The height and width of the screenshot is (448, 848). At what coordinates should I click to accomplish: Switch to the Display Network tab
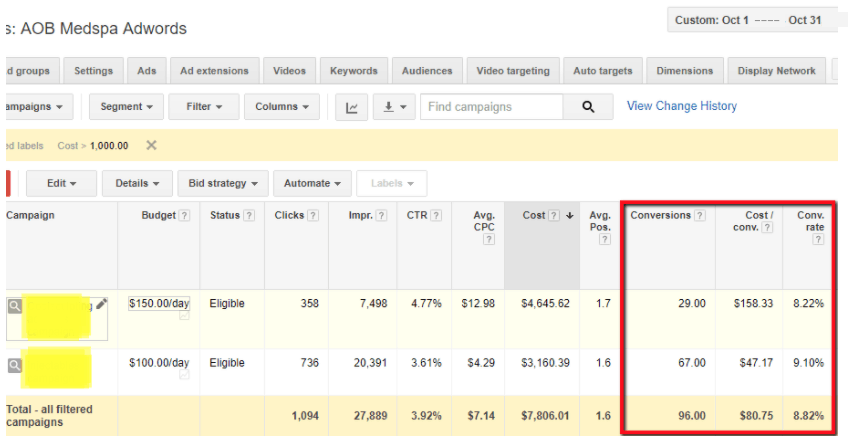click(x=777, y=71)
